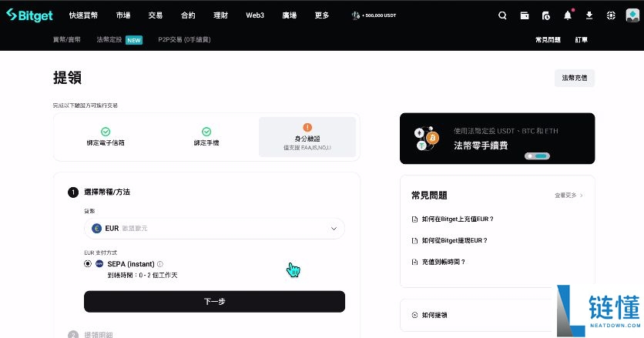Click the download app icon

pyautogui.click(x=589, y=15)
